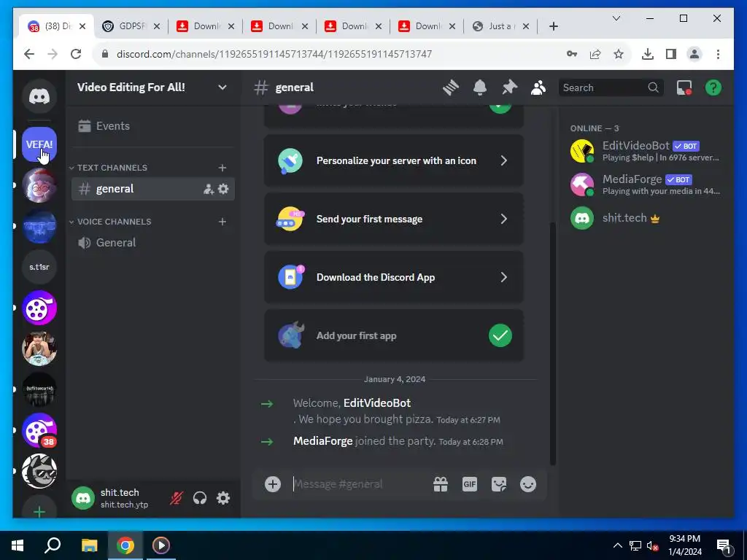Select the VEFA! server icon

pyautogui.click(x=39, y=144)
